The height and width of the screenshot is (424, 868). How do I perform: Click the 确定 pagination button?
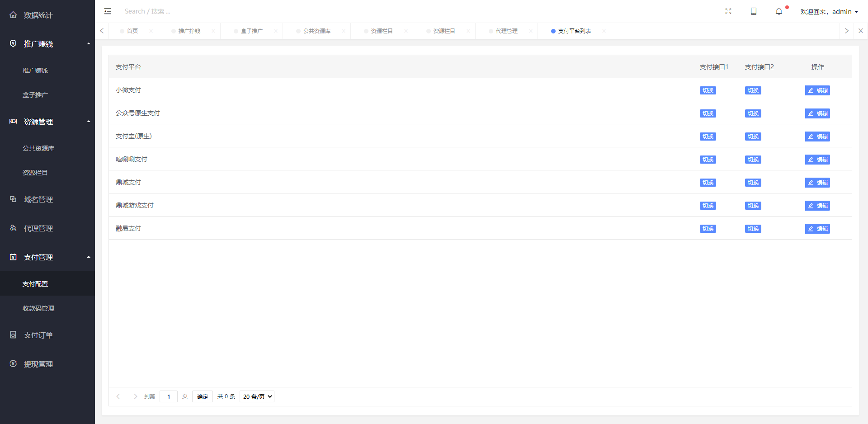pos(202,396)
